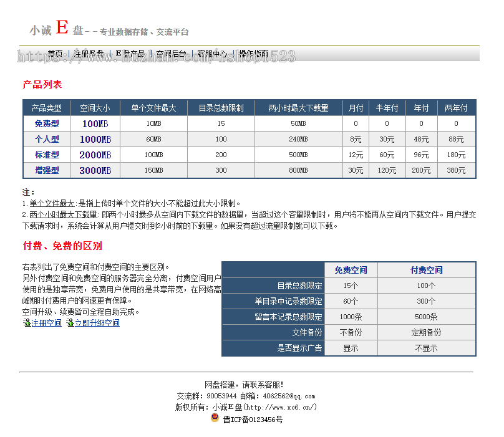Open the 客服中心 navigation item
The height and width of the screenshot is (437, 504).
(212, 54)
